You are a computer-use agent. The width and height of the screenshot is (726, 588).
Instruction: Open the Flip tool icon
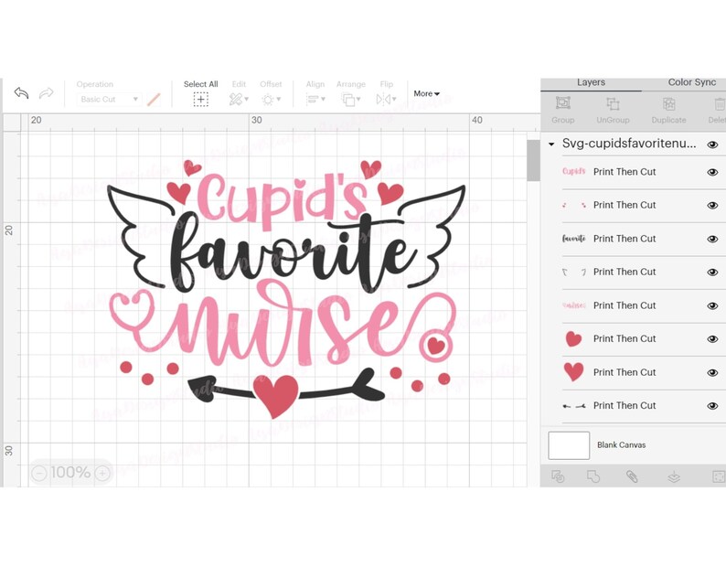point(383,99)
